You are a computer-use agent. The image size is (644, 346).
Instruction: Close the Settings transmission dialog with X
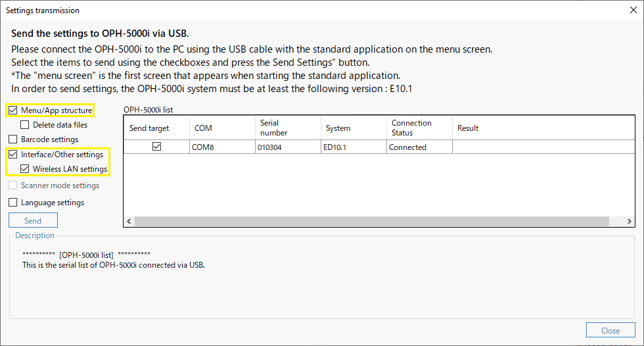(633, 10)
